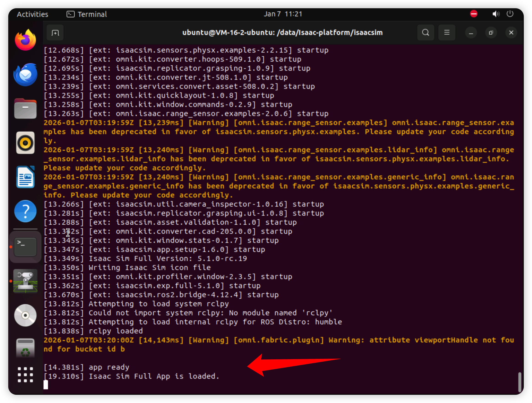Open LibreOffice Writer from dock

25,177
